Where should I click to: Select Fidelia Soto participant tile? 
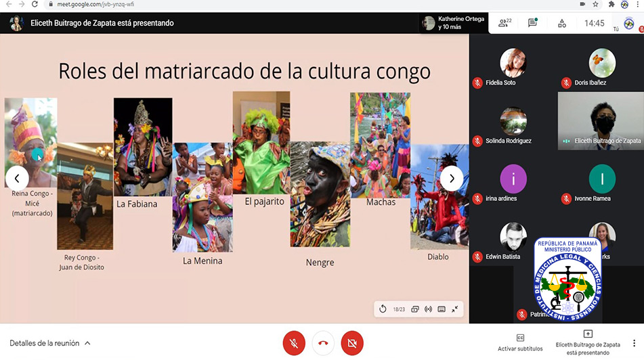513,63
